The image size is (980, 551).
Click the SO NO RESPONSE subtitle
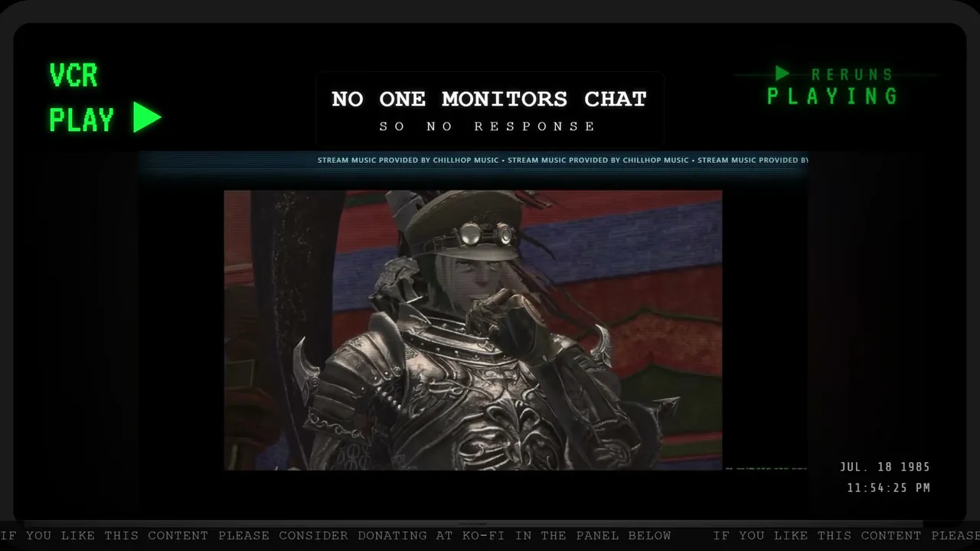coord(487,126)
